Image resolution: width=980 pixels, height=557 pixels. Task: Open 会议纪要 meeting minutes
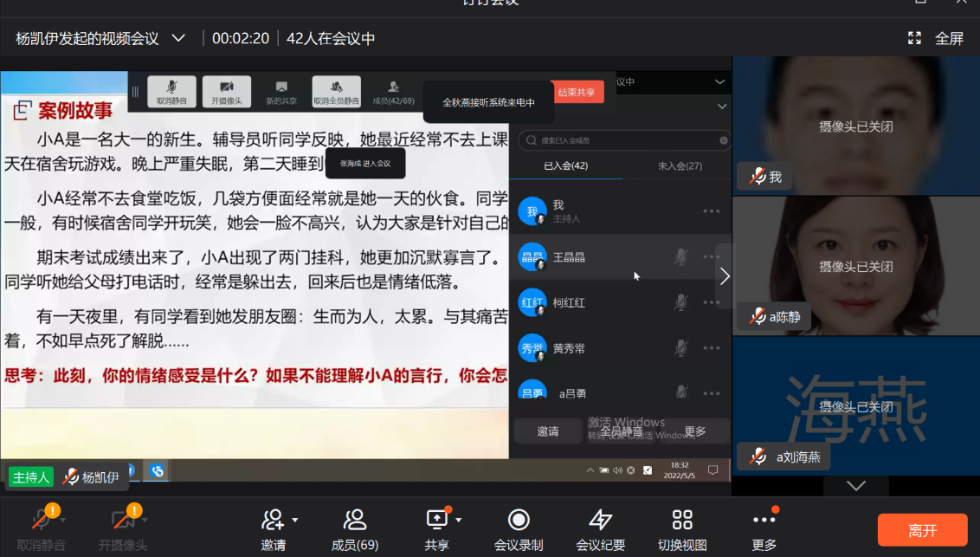click(600, 529)
